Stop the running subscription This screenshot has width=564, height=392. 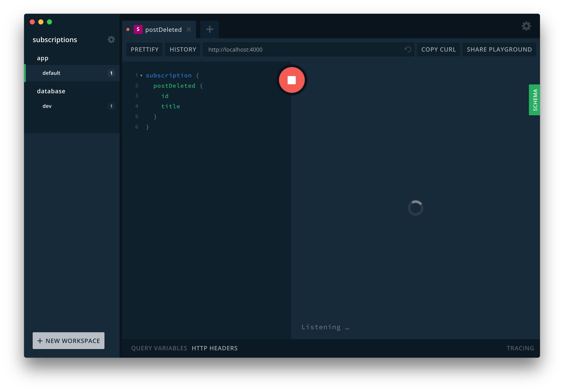point(292,80)
